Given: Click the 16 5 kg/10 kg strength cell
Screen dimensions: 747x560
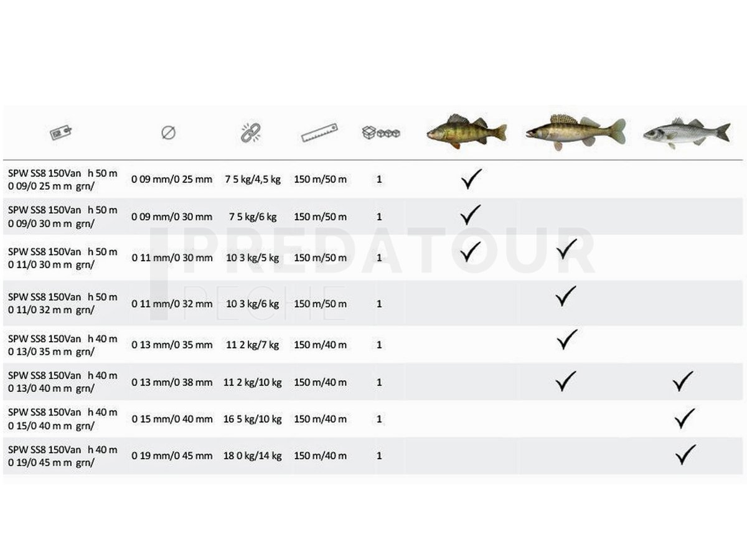Looking at the screenshot, I should [x=252, y=419].
